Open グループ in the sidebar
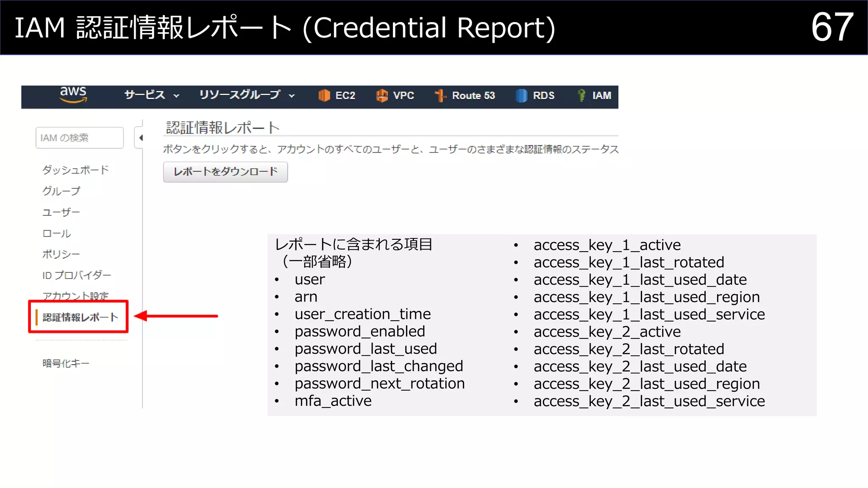 click(61, 191)
